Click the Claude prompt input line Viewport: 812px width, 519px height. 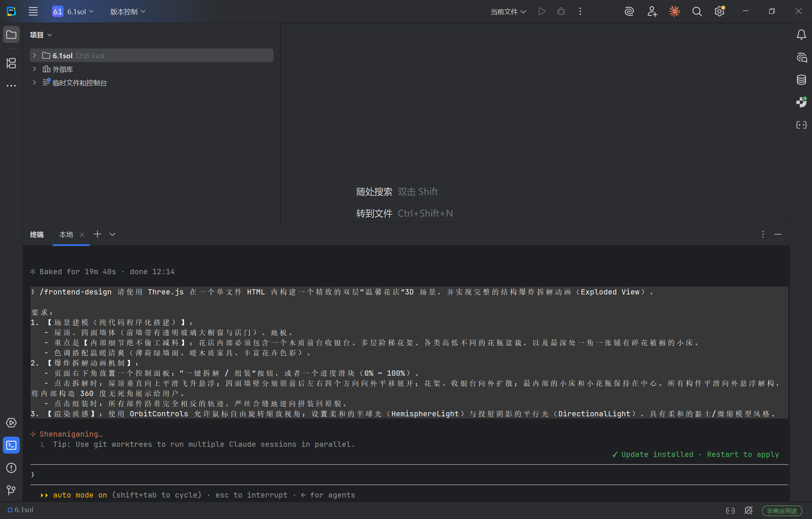coord(409,475)
